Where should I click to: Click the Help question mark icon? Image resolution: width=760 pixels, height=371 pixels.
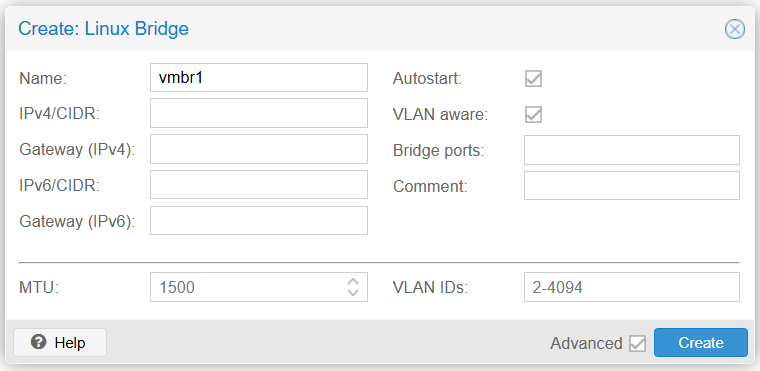point(38,342)
